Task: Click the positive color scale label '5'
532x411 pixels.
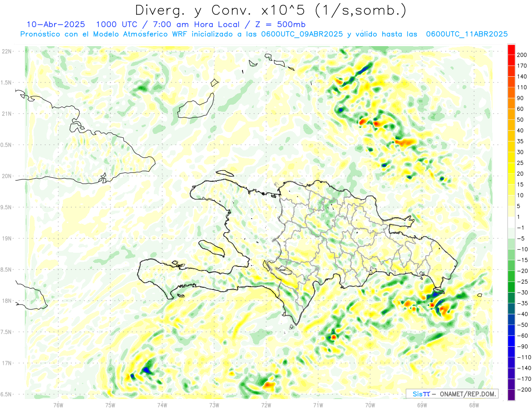Action: tap(519, 206)
